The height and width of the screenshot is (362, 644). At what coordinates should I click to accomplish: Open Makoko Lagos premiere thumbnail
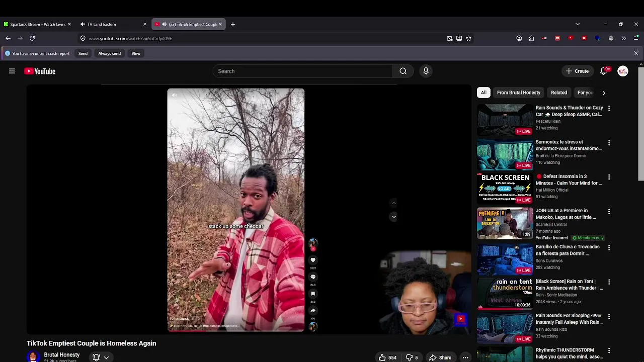coord(505,223)
